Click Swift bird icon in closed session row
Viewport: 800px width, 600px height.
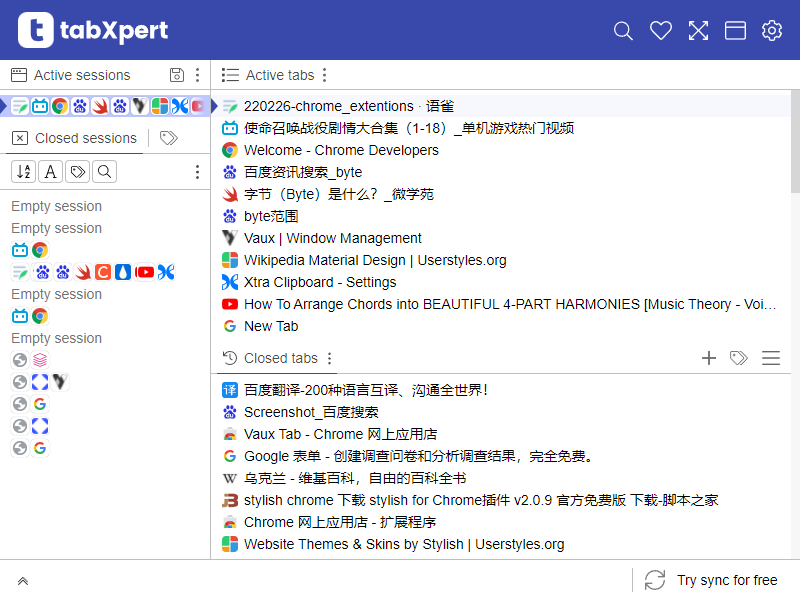tap(83, 272)
